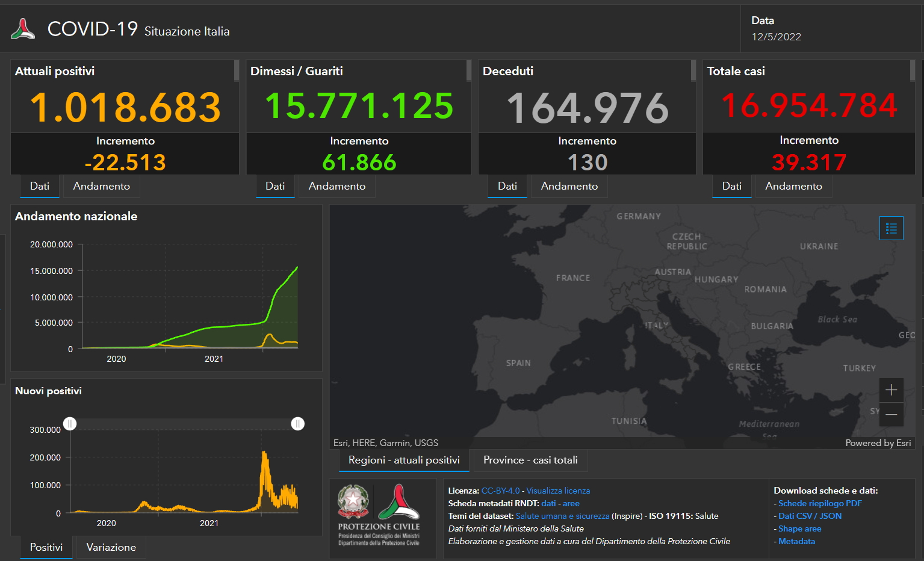Click the Attuali positivi panel scrollbar
This screenshot has width=924, height=561.
tap(237, 70)
